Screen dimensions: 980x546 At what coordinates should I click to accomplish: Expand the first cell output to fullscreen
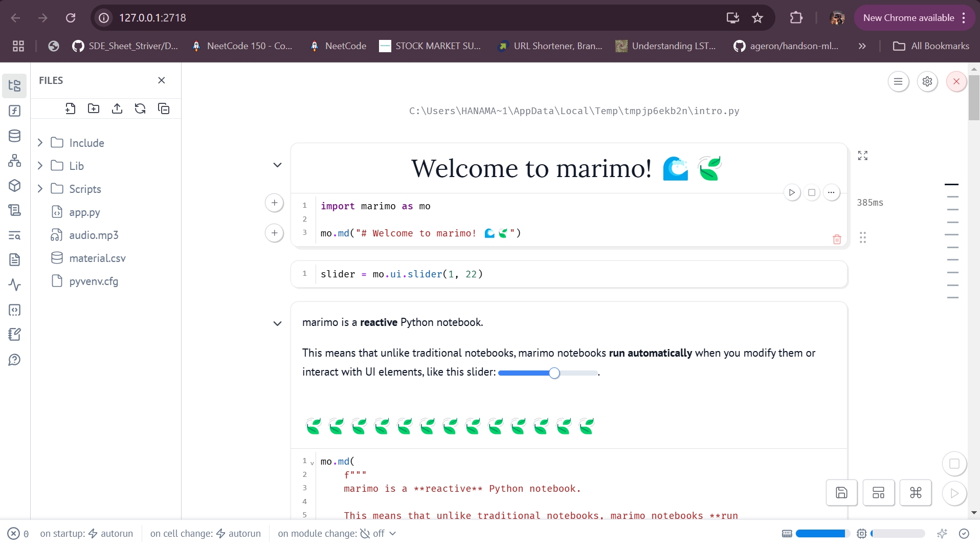(x=863, y=156)
